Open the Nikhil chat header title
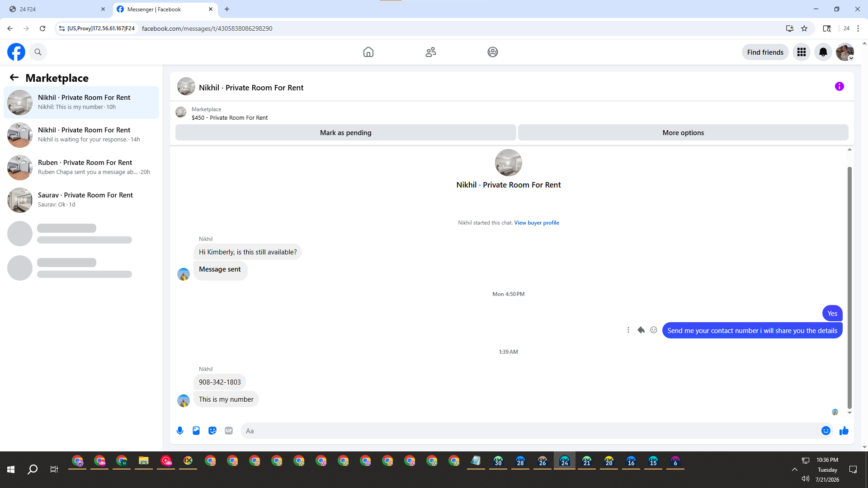The height and width of the screenshot is (488, 868). click(x=251, y=88)
